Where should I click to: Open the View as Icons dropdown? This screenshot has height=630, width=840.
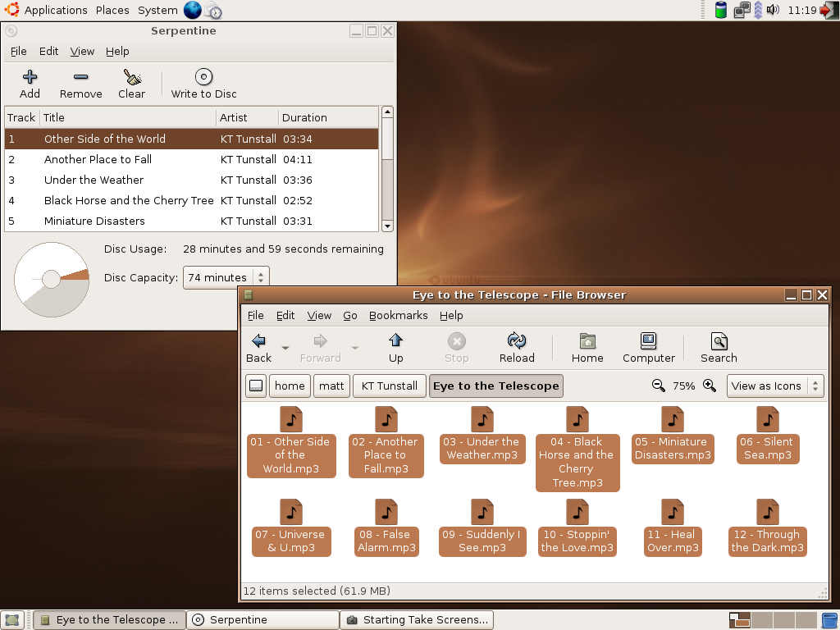pos(774,386)
